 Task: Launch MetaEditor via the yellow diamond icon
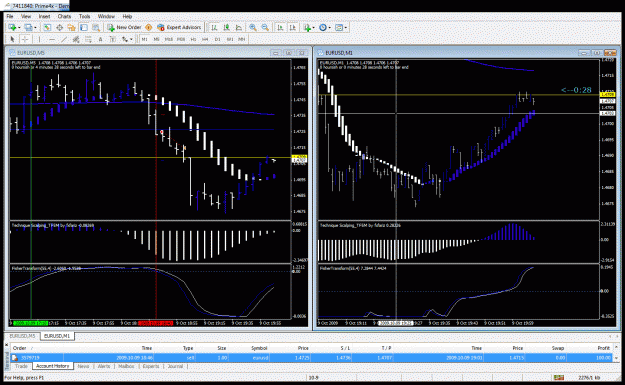[148, 28]
